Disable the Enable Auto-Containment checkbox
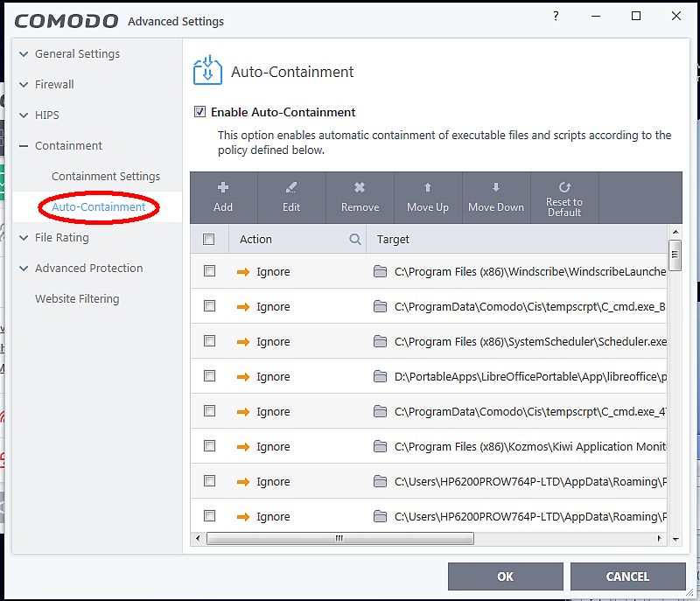 pos(200,112)
